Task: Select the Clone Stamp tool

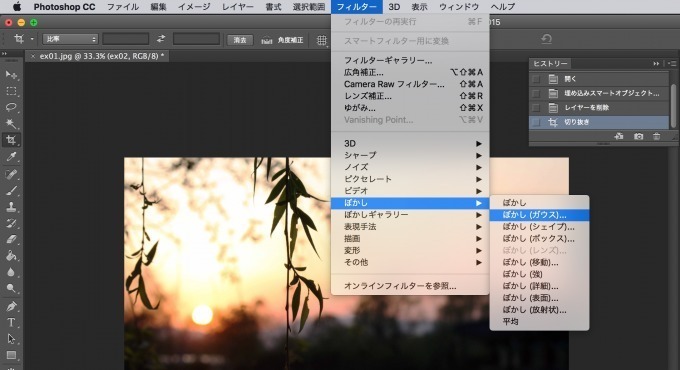Action: [11, 207]
